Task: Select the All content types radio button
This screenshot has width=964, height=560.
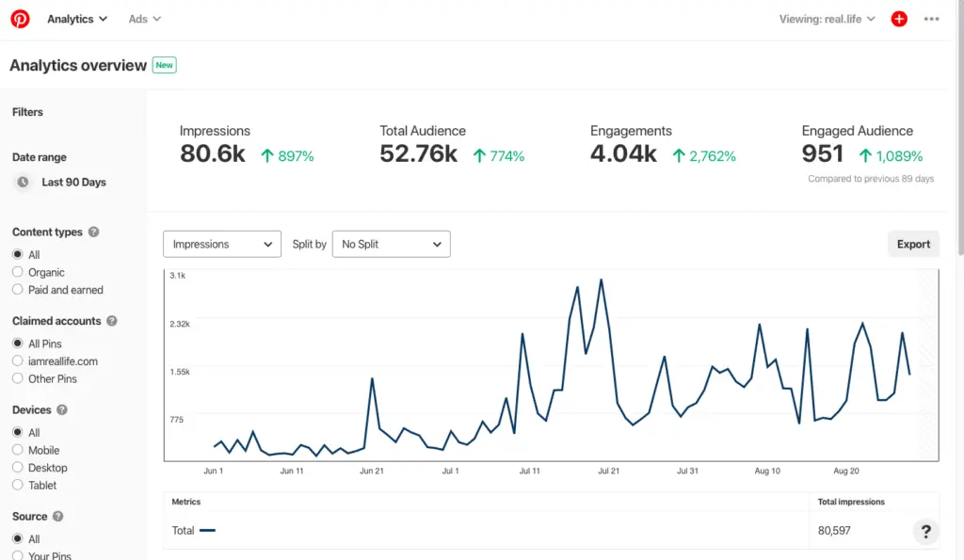Action: click(x=17, y=254)
